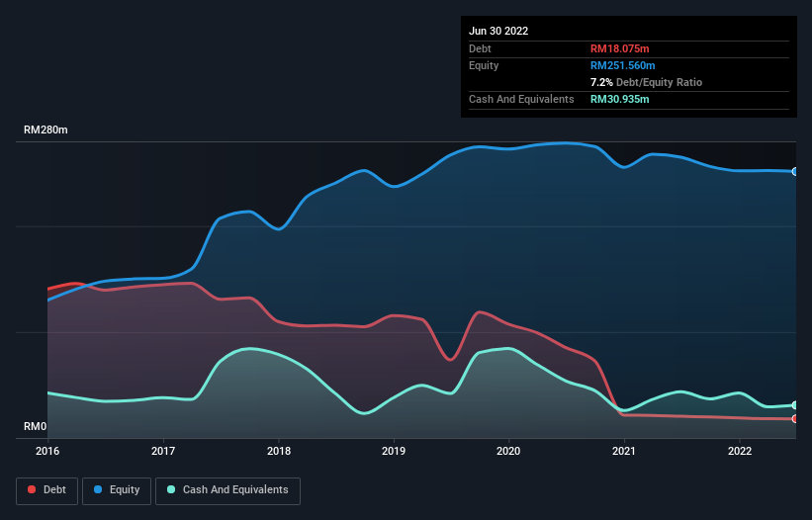Click the blue Equity legend dot
The height and width of the screenshot is (520, 812).
point(98,489)
